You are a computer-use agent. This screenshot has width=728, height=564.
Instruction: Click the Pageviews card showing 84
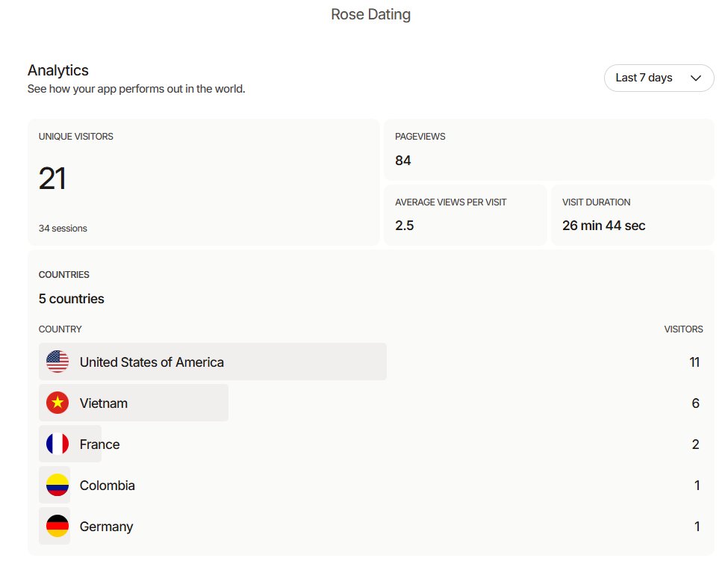(x=550, y=150)
